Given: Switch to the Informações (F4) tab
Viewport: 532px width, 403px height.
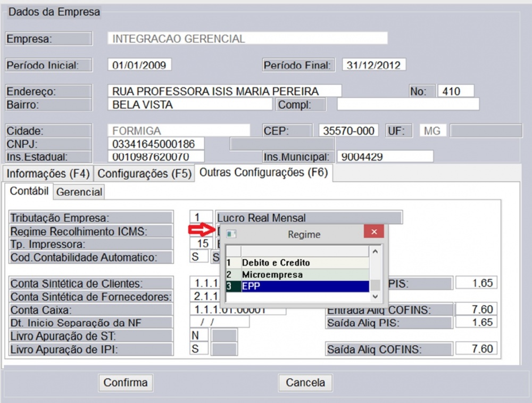Looking at the screenshot, I should tap(45, 173).
